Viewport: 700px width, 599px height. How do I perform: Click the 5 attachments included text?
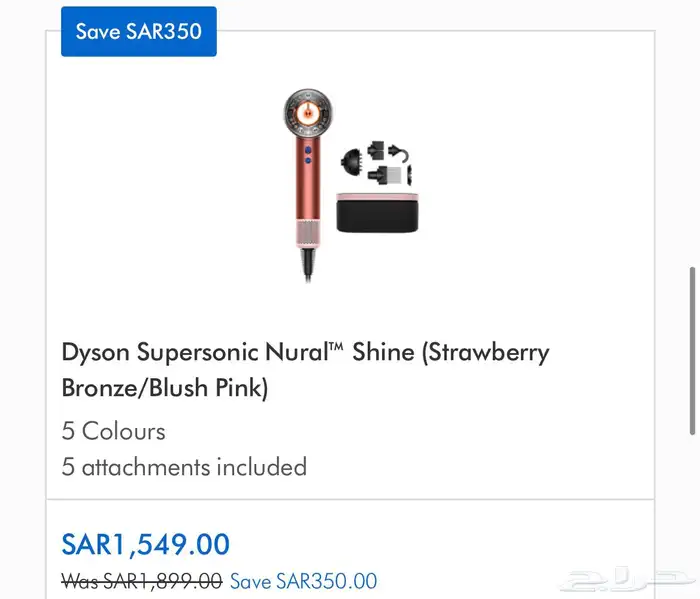point(184,467)
